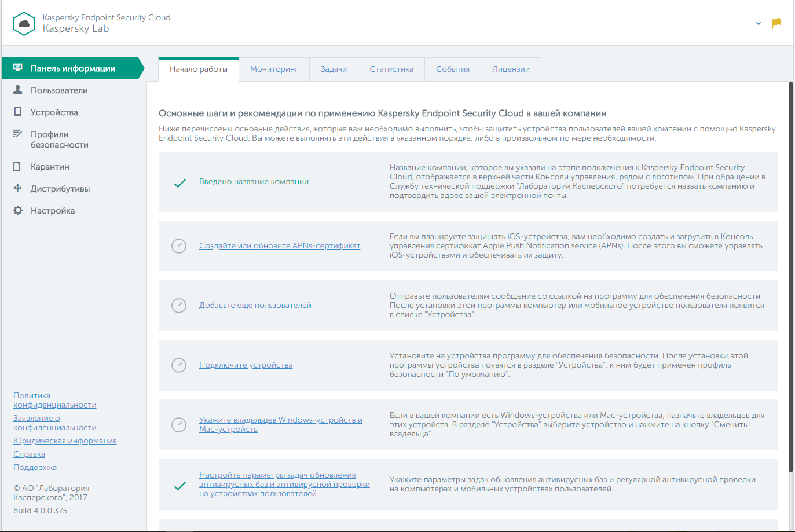Click description starting Отправьте пользователям сообщение
The height and width of the screenshot is (532, 795).
577,306
